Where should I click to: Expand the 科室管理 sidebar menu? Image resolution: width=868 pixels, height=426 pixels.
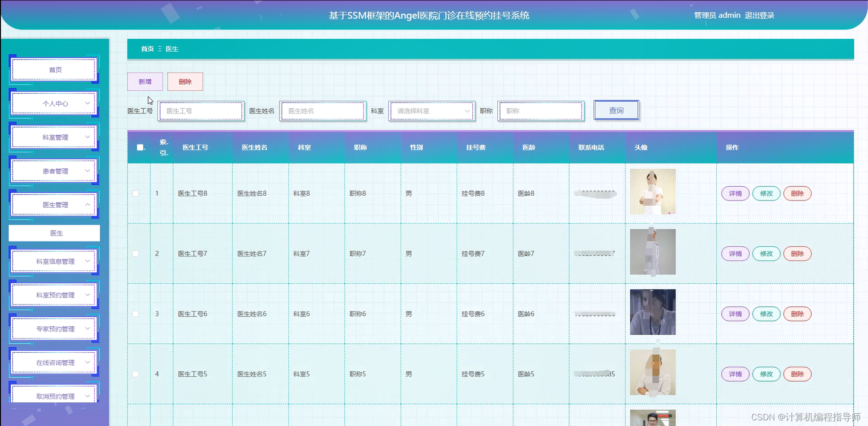pos(54,137)
